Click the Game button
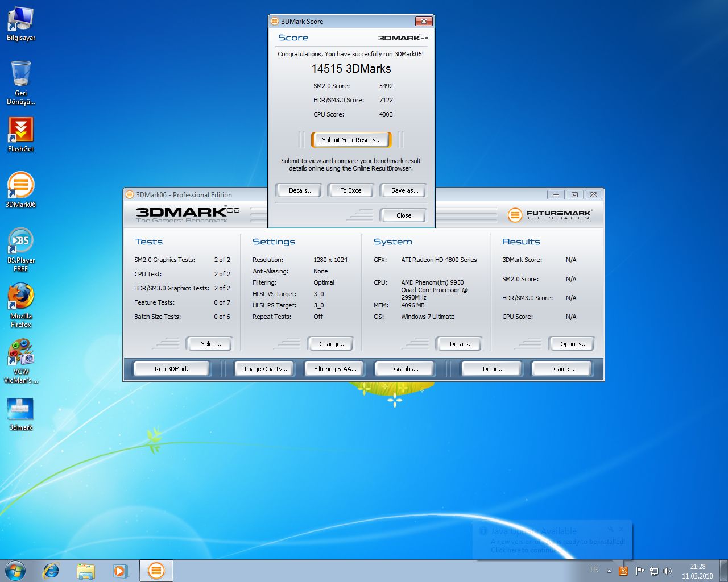The height and width of the screenshot is (582, 728). click(x=564, y=369)
